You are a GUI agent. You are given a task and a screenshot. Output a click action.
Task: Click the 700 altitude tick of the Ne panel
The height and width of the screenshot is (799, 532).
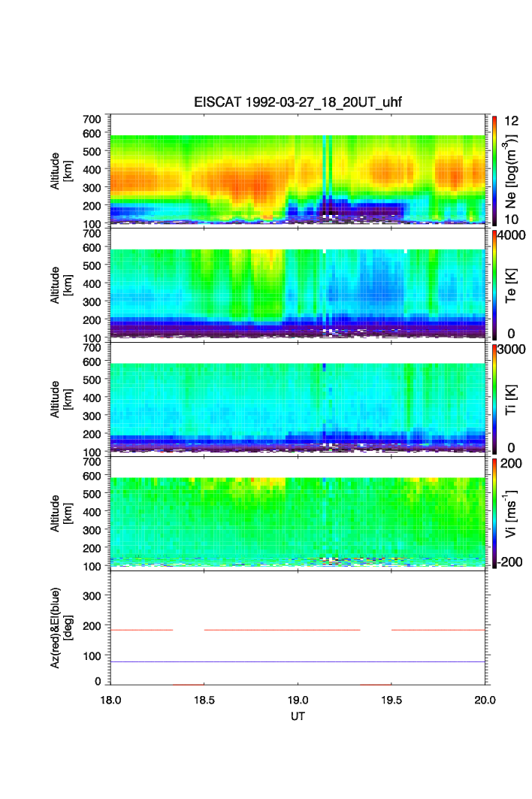92,120
